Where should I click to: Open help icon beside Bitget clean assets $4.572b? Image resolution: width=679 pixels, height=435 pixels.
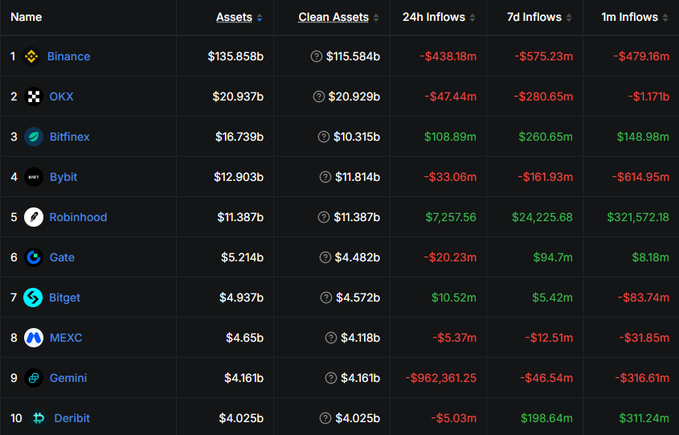click(326, 298)
